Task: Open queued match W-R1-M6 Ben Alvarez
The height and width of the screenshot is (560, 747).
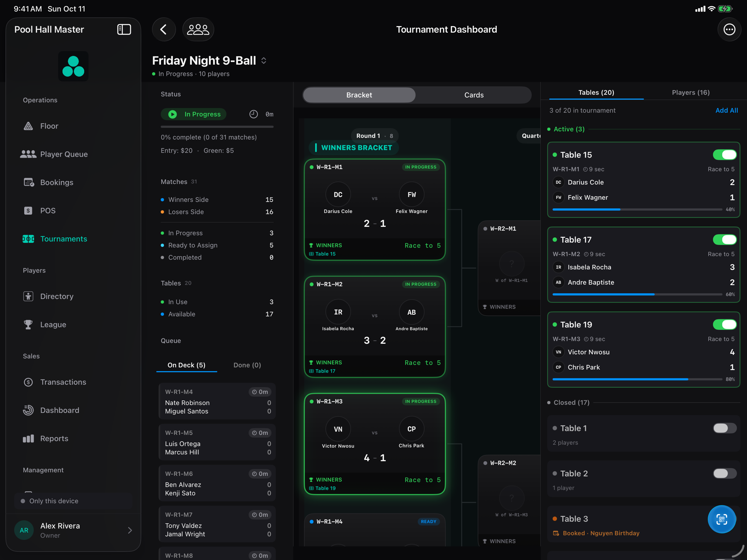Action: tap(217, 483)
